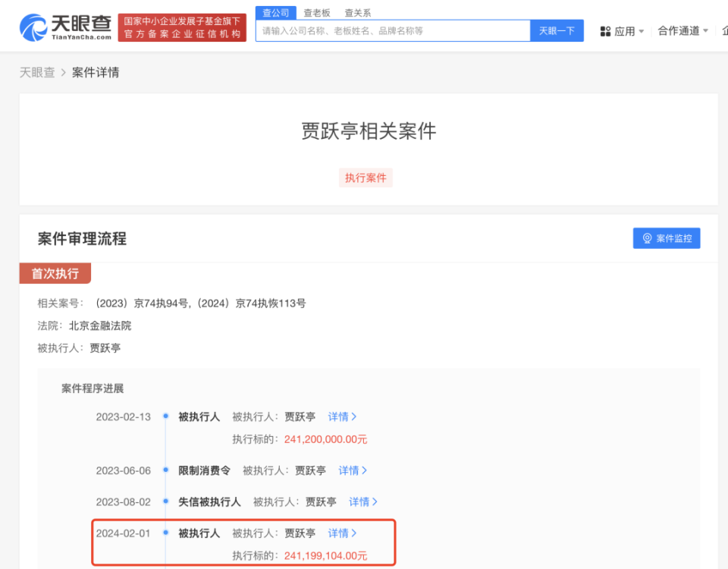Switch to the 查老板 search tab
Screen dimensions: 728x569
(x=316, y=12)
